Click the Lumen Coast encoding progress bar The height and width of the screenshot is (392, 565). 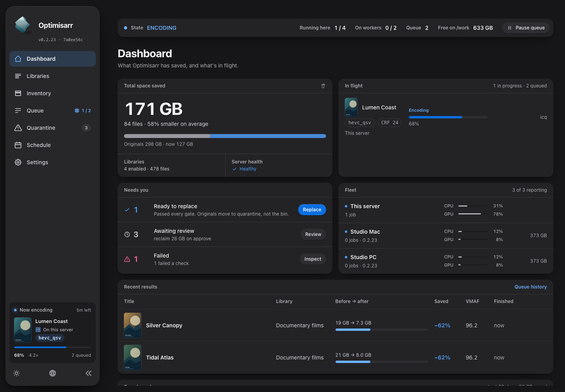448,117
